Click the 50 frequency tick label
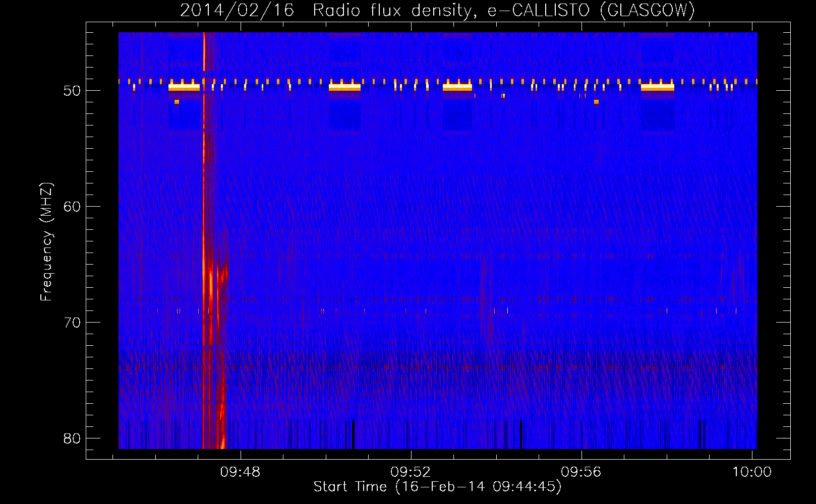This screenshot has height=504, width=816. click(x=72, y=91)
